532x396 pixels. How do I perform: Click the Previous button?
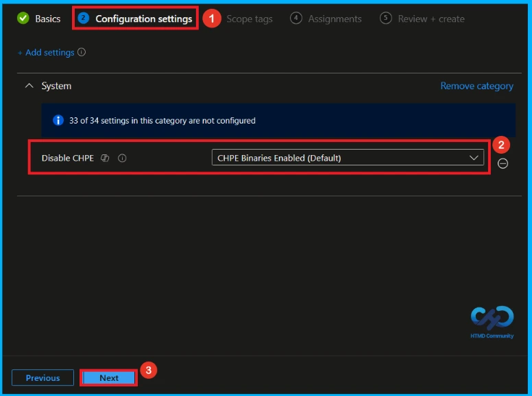pos(43,377)
